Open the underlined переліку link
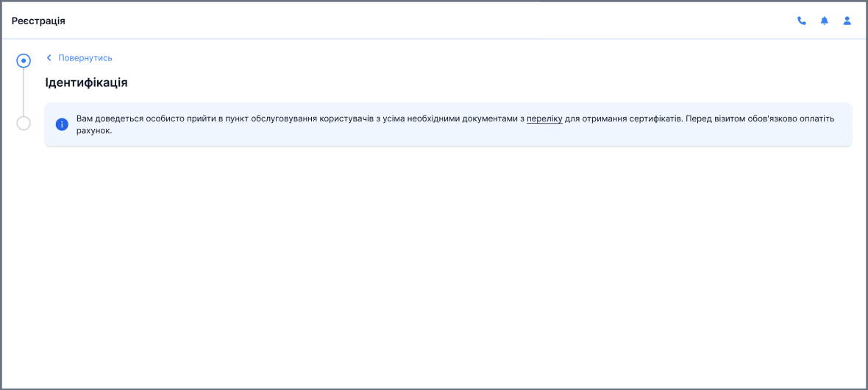This screenshot has width=868, height=390. tap(544, 118)
